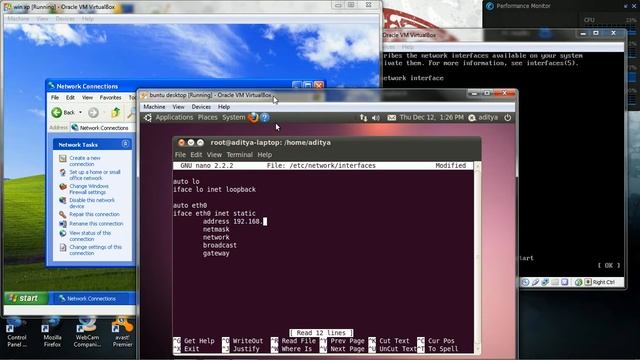Screen dimensions: 640x360
Task: Click Rename this connection
Action: [x=96, y=224]
